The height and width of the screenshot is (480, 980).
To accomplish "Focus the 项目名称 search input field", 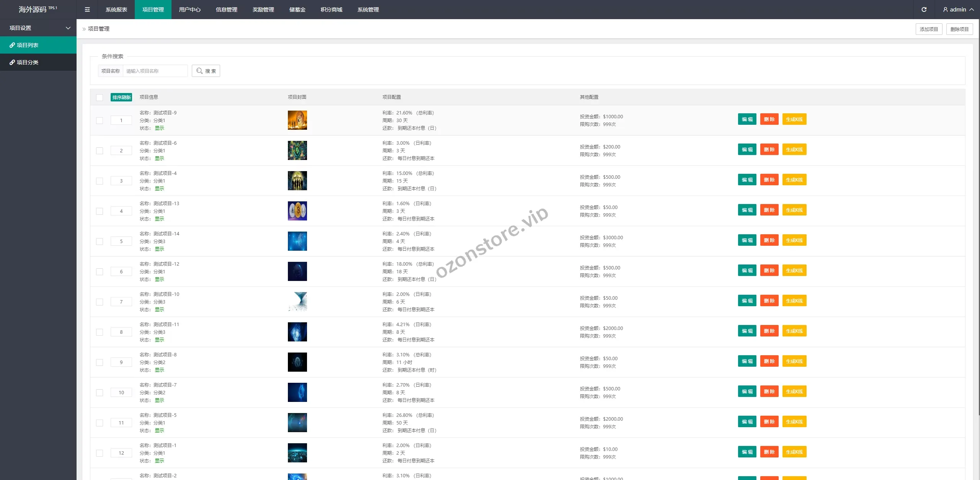I will point(155,71).
